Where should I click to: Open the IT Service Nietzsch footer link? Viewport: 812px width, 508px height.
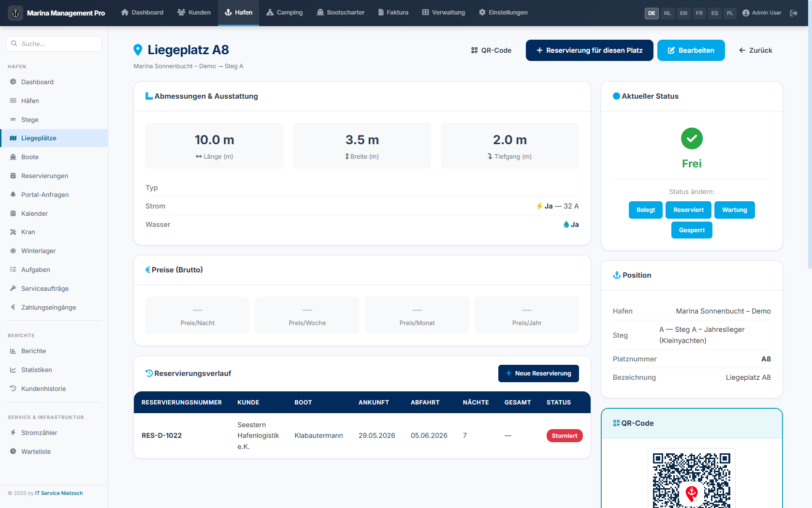[59, 493]
